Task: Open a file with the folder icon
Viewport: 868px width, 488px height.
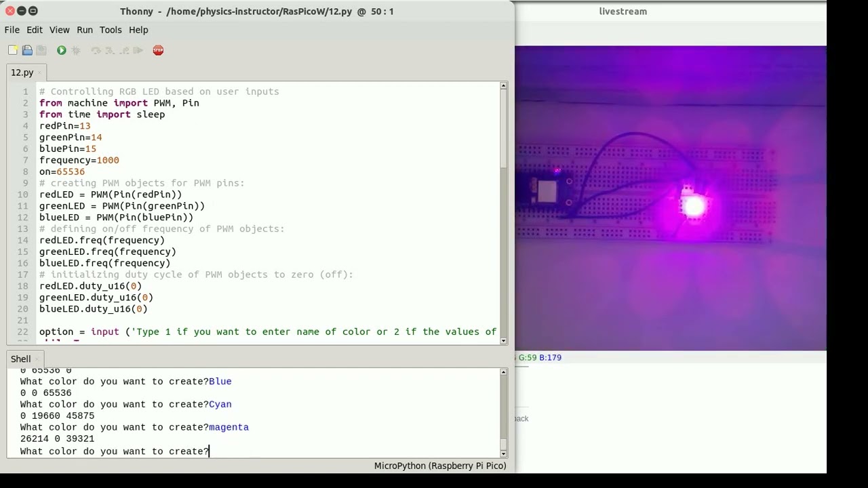Action: coord(27,50)
